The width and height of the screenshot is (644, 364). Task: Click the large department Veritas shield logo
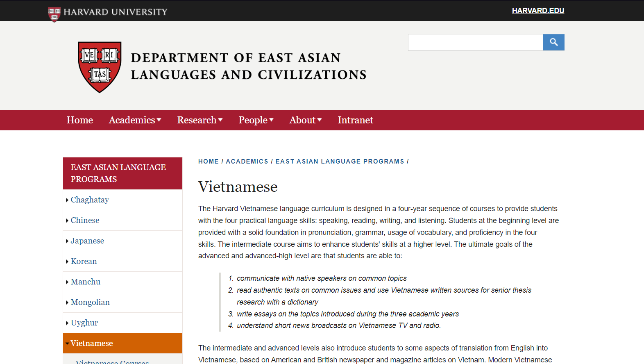(100, 67)
